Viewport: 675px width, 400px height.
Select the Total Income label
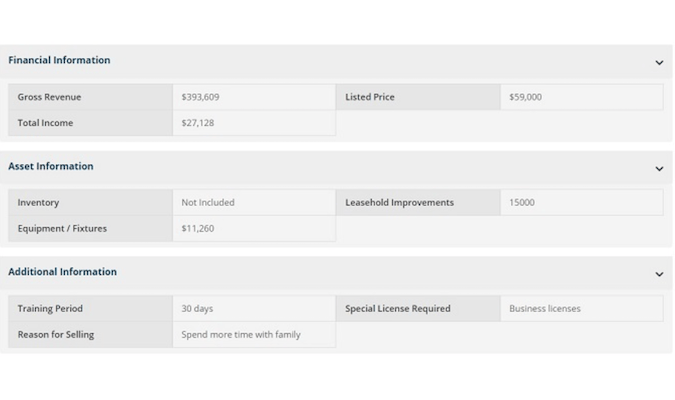click(45, 123)
